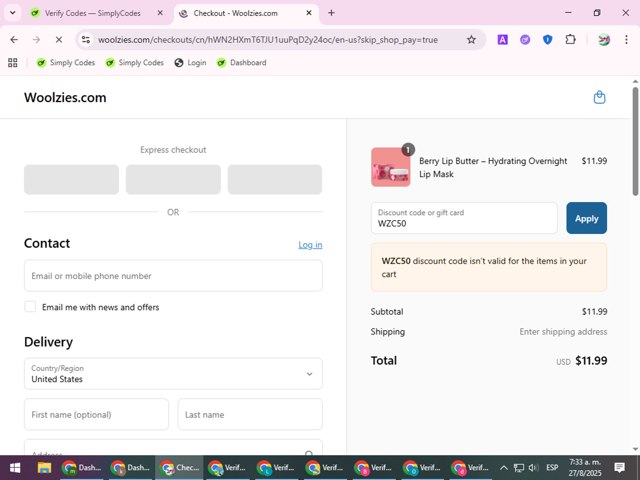Open a new browser tab
The width and height of the screenshot is (640, 480).
[x=331, y=13]
